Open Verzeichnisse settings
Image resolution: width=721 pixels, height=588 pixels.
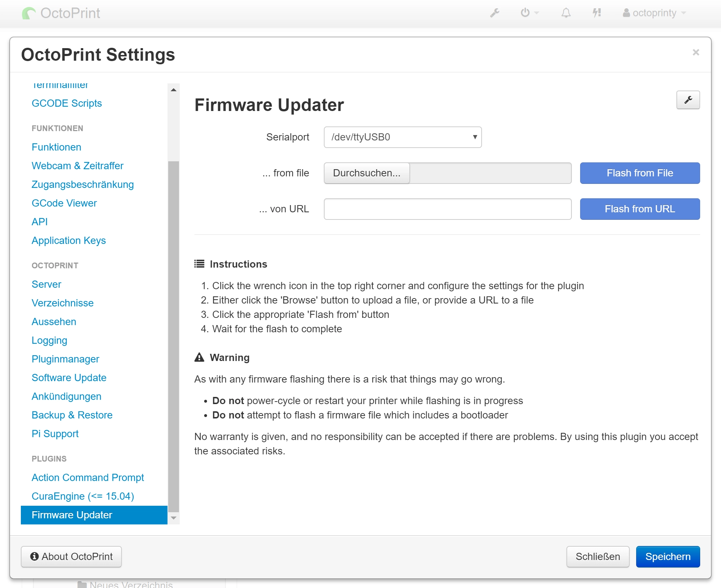coord(63,303)
